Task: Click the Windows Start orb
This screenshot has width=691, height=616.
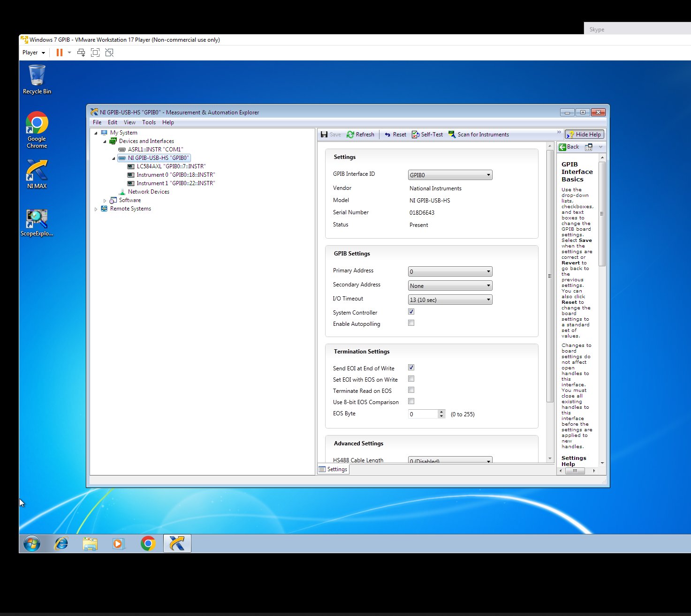Action: pos(32,544)
